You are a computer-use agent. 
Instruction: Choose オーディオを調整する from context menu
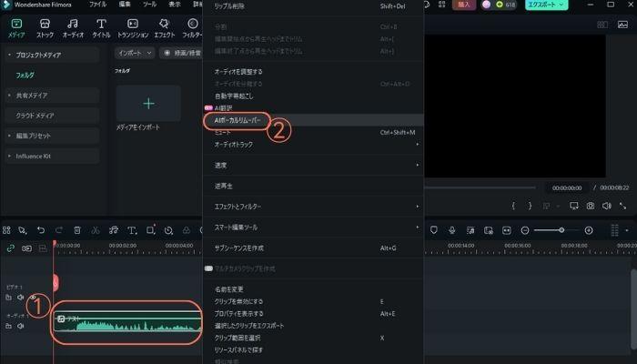(x=313, y=72)
